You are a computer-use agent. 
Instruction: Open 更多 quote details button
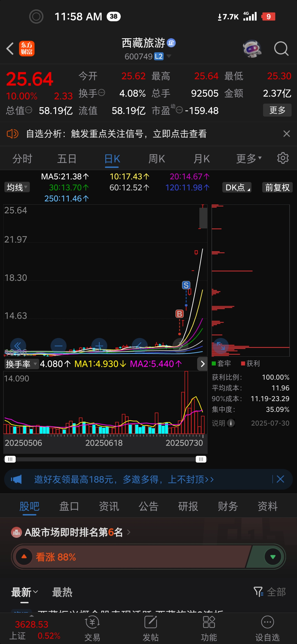pos(277,110)
